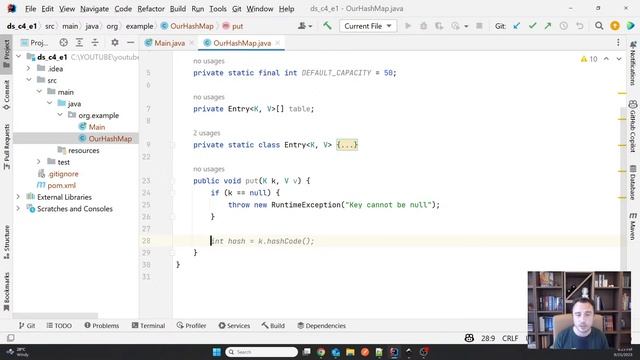Click the warnings count indicator showing 10
Image resolution: width=640 pixels, height=360 pixels.
(589, 59)
